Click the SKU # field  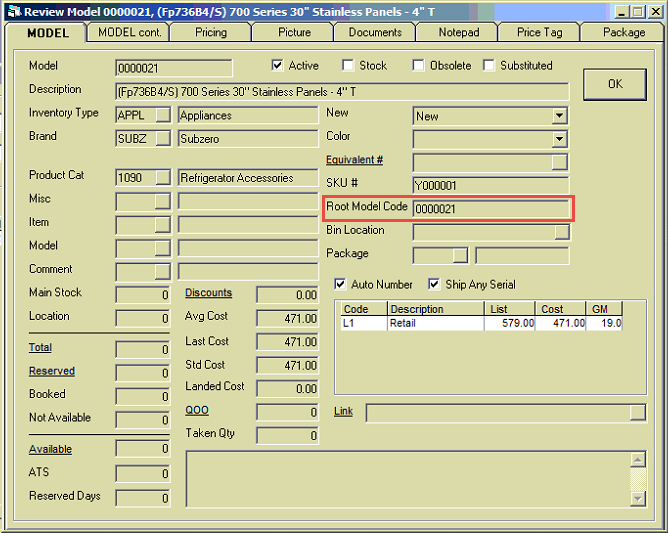[x=490, y=185]
